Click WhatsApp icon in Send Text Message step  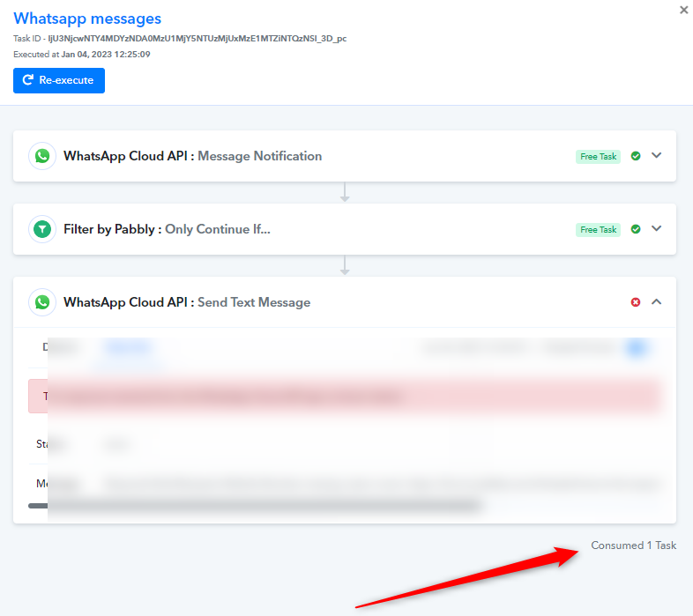(42, 302)
